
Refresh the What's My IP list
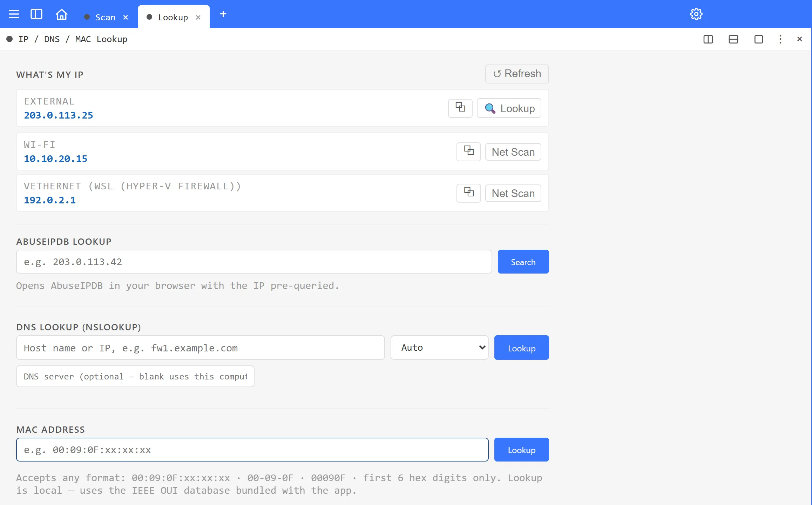(x=517, y=74)
